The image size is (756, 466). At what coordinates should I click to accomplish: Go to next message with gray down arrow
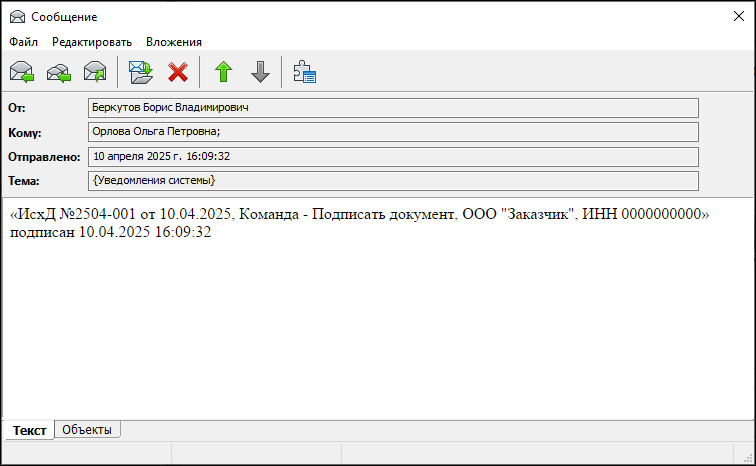[260, 72]
